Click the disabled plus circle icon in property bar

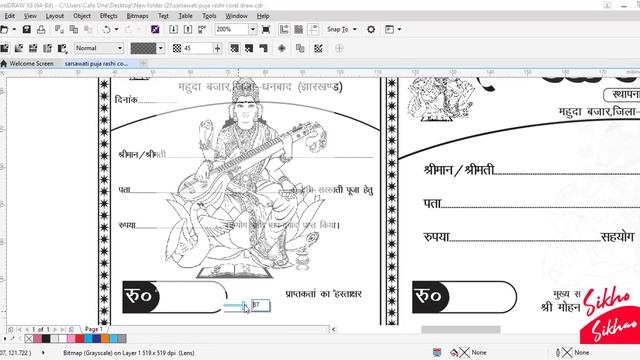[339, 48]
